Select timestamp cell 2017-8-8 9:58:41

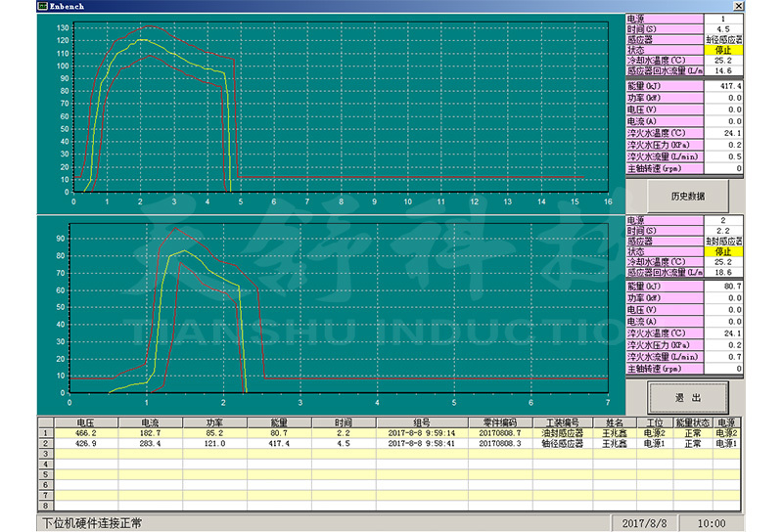[422, 443]
